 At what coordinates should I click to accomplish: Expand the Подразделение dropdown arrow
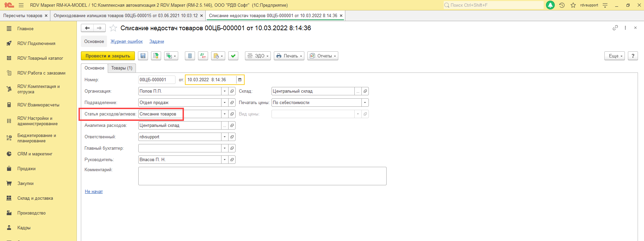click(225, 103)
